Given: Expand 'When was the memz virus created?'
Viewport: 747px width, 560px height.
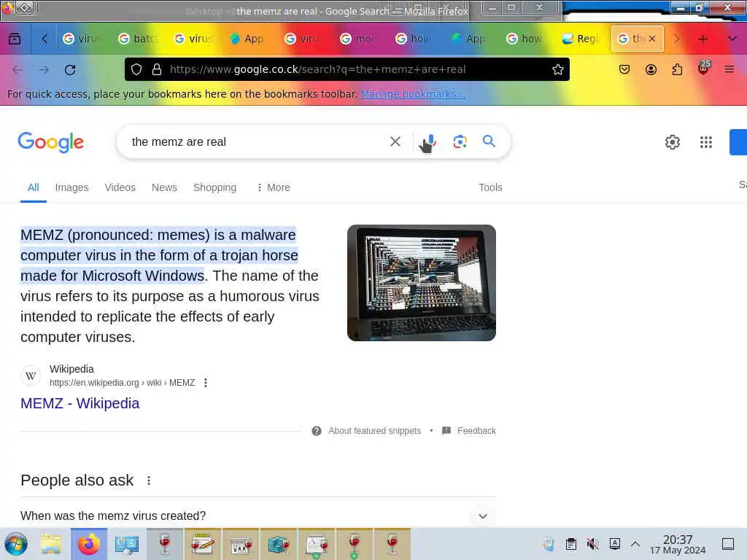Looking at the screenshot, I should (x=258, y=516).
